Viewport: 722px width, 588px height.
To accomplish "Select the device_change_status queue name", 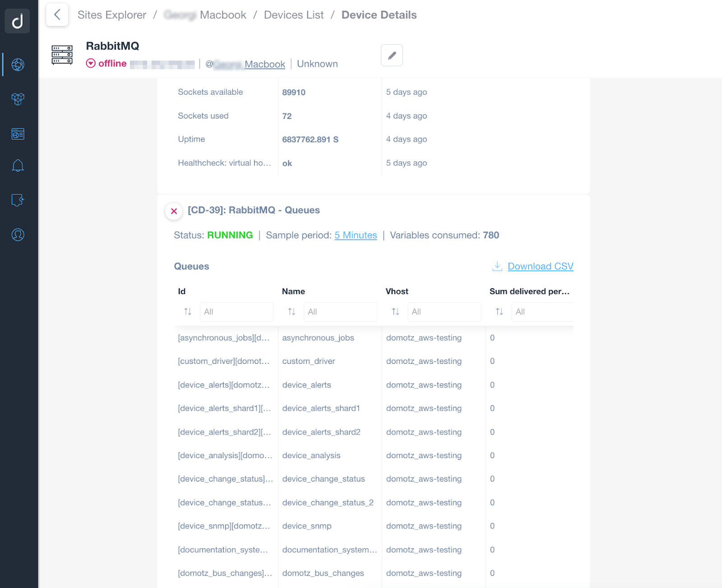I will pyautogui.click(x=324, y=479).
